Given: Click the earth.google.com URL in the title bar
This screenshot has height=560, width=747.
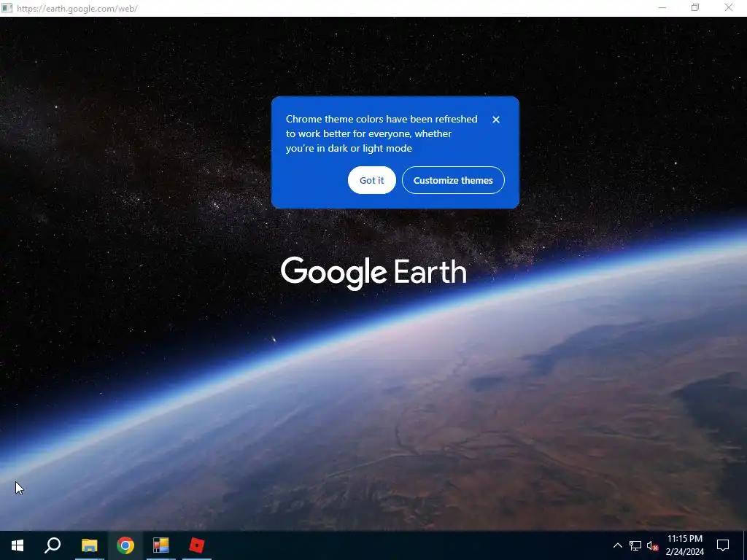Looking at the screenshot, I should click(77, 9).
